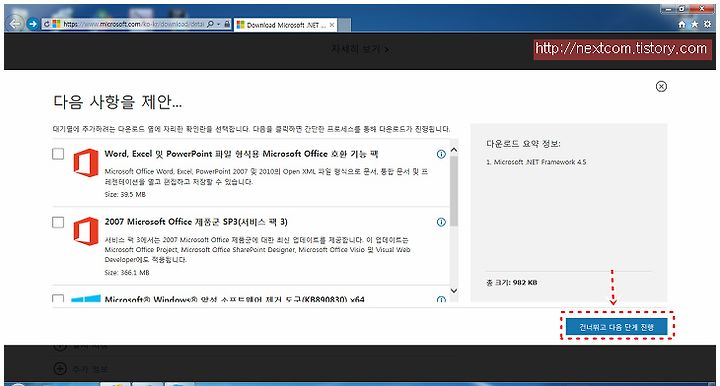The image size is (720, 386).
Task: Click 2007 Microsoft Office SP3 title
Action: tap(196, 222)
